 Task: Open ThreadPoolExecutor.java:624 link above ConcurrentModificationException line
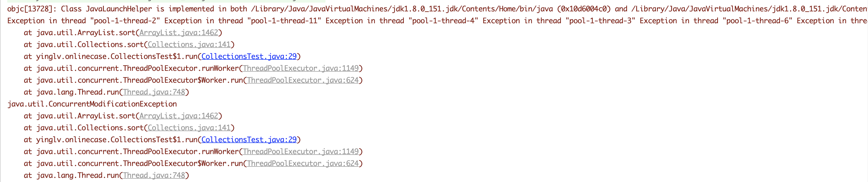(303, 80)
